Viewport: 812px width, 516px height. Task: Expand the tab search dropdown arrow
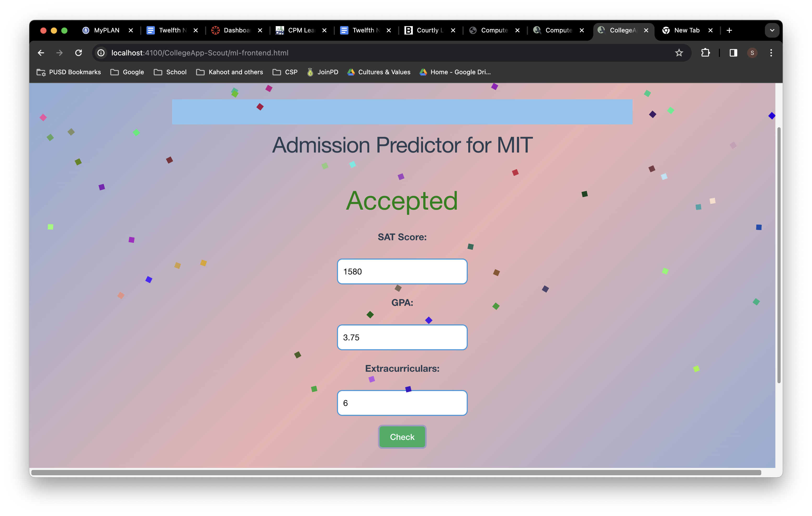772,30
